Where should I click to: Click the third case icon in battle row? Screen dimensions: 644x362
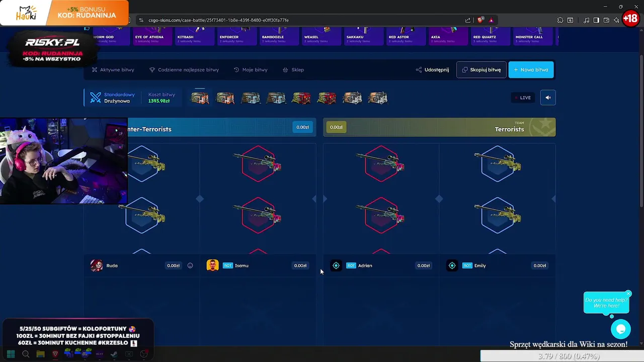point(251,98)
